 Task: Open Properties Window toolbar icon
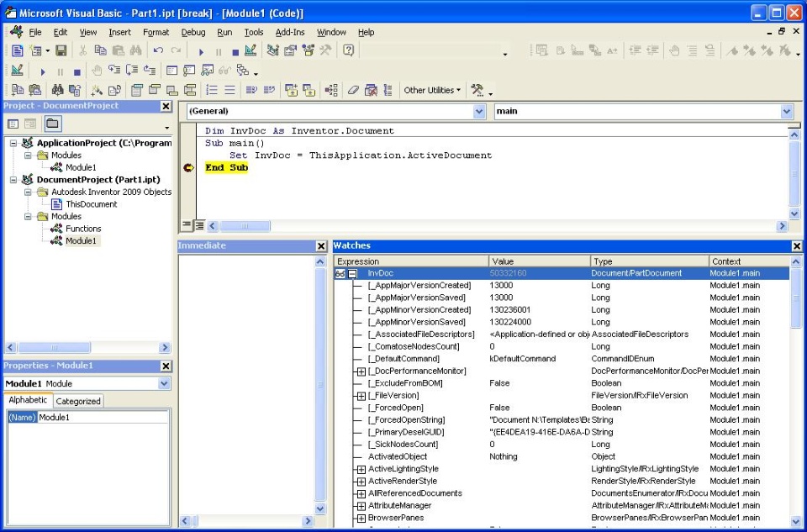pyautogui.click(x=290, y=50)
